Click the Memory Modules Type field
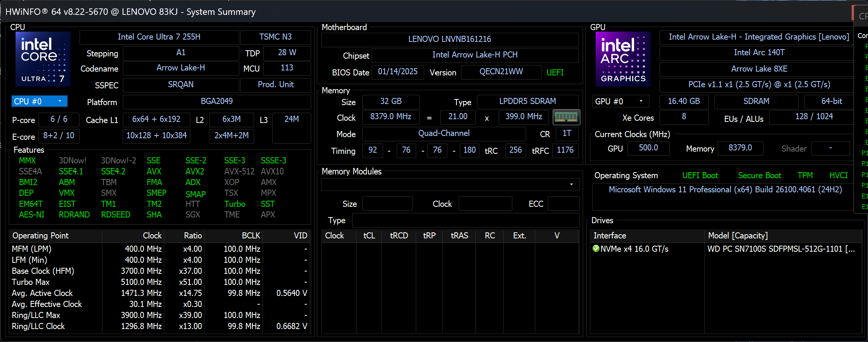Viewport: 868px width, 342px height. (x=466, y=221)
